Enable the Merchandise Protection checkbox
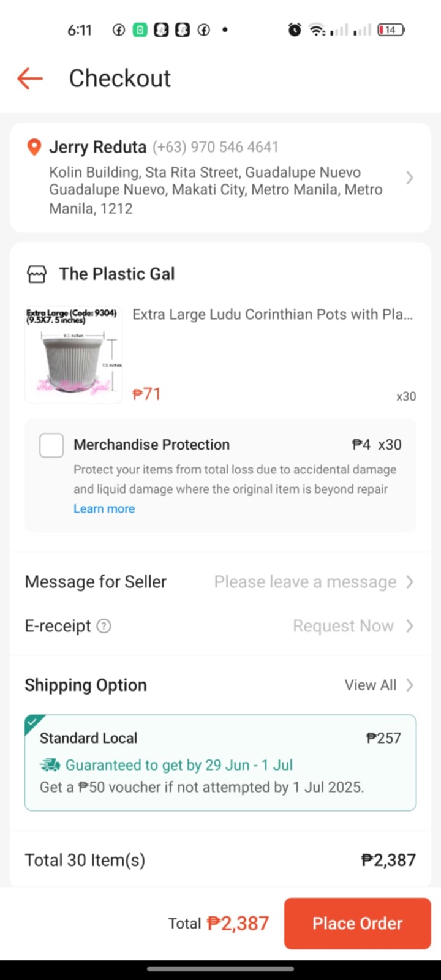The height and width of the screenshot is (980, 441). (x=51, y=445)
